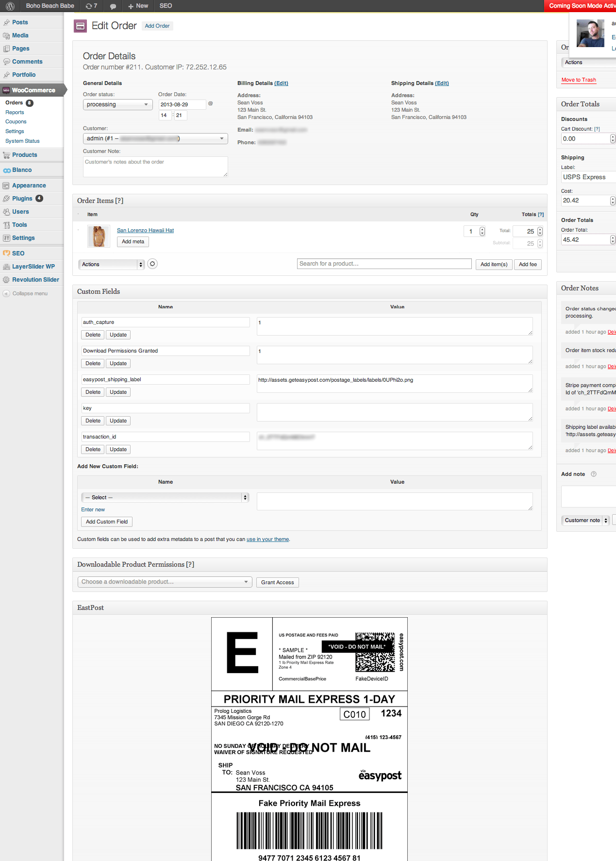Click the Order Date input field
The image size is (616, 861).
tap(182, 104)
